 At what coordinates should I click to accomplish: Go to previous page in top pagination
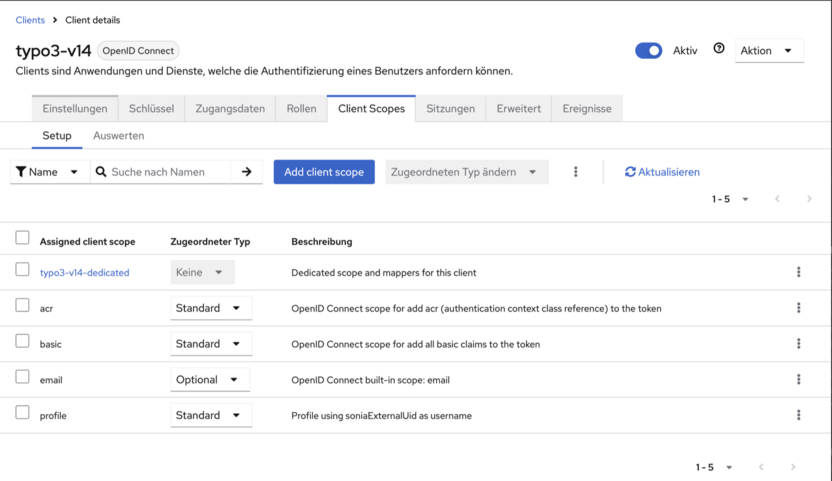click(777, 199)
